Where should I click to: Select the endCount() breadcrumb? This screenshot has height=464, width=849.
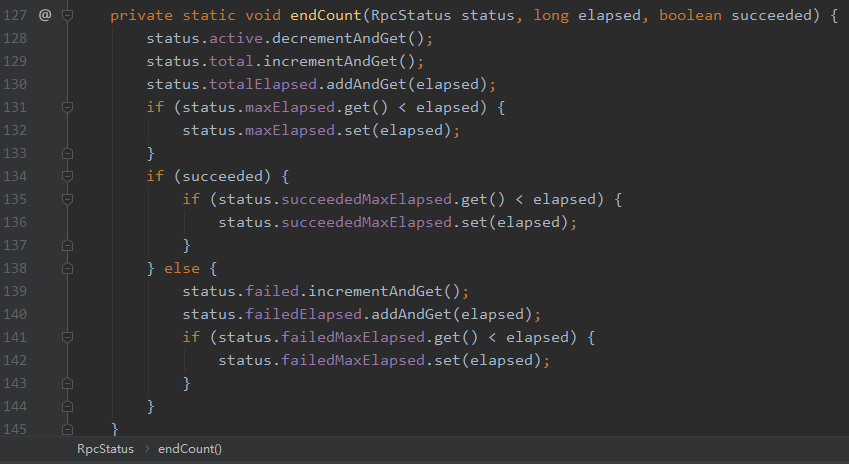pyautogui.click(x=190, y=449)
